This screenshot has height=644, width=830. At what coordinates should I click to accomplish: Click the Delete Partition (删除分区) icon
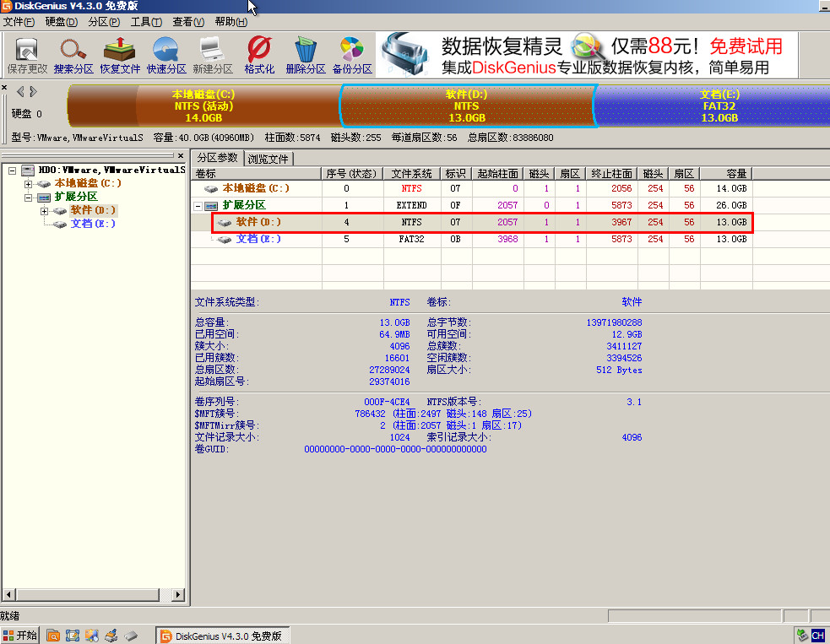(306, 55)
